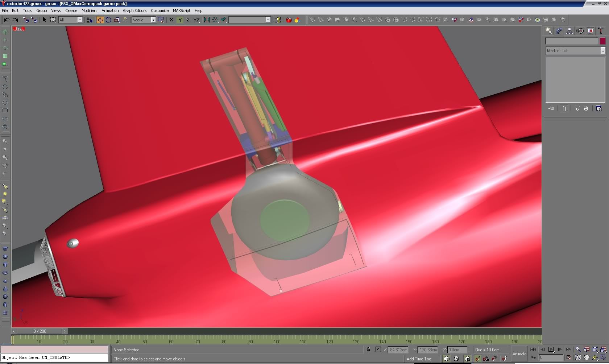This screenshot has height=364, width=609.
Task: Toggle the selection lock padlock
Action: click(x=368, y=350)
